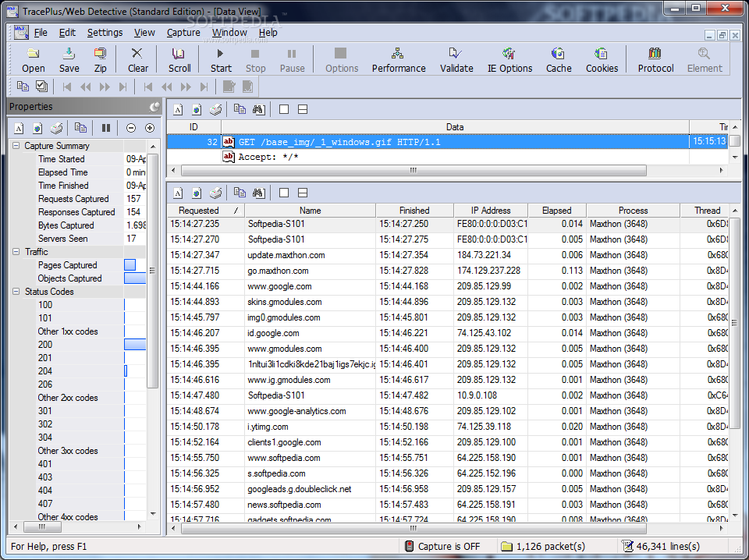
Task: Click the Pages Captured traffic bar
Action: [x=130, y=265]
